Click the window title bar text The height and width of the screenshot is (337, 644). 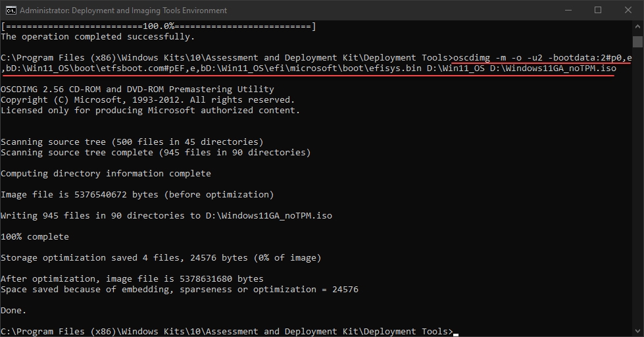(x=124, y=11)
